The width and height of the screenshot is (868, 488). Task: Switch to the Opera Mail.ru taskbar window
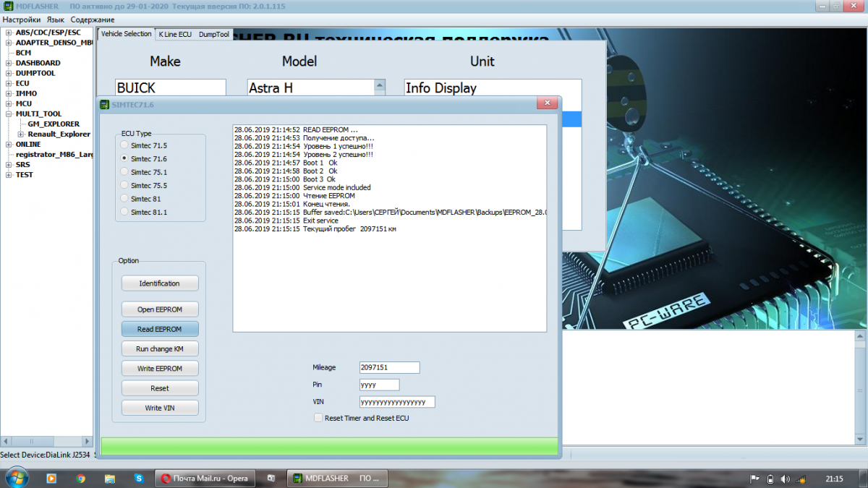[x=204, y=478]
